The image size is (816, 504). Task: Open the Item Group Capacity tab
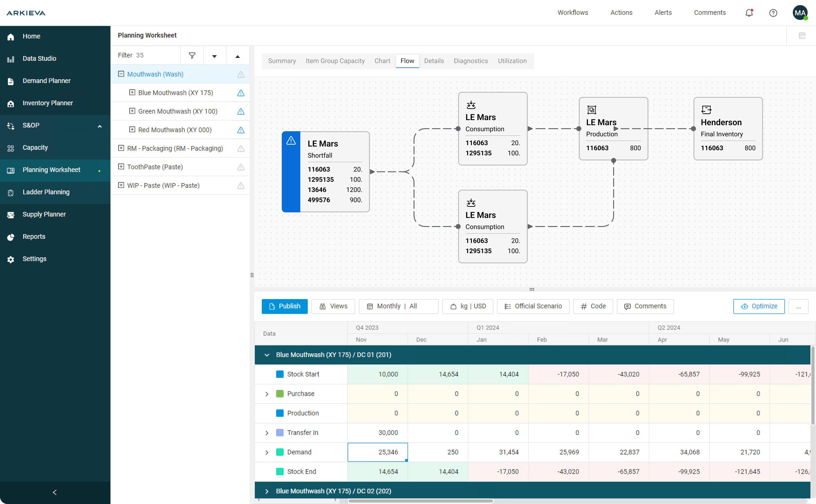(335, 61)
